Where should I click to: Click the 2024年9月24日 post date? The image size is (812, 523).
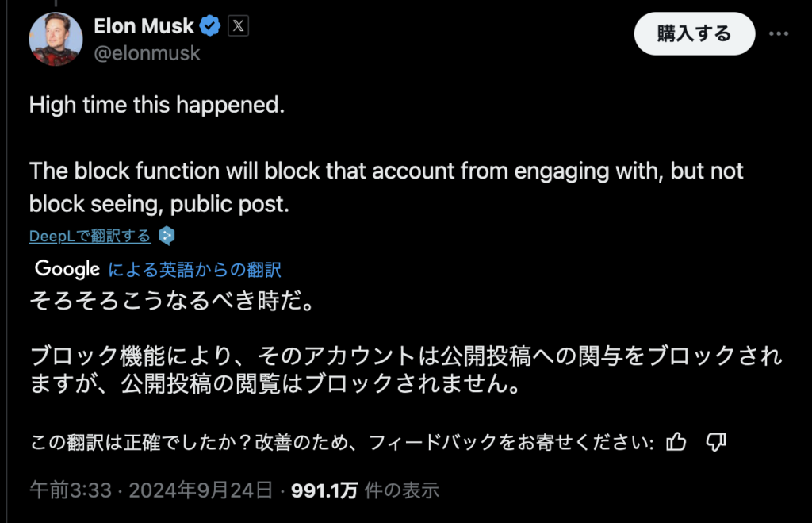coord(201,490)
